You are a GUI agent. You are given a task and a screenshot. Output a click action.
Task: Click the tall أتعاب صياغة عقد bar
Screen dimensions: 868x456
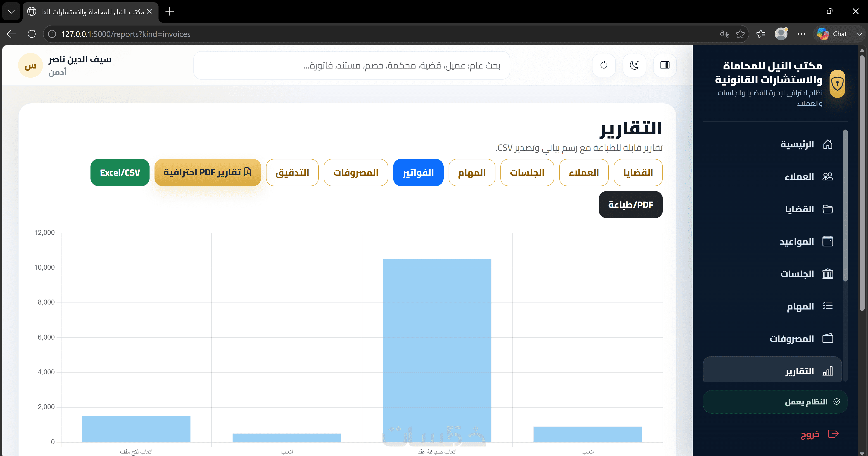[x=437, y=351]
